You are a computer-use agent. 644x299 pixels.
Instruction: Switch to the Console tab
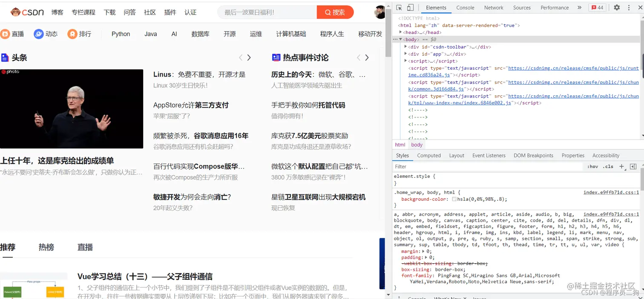[465, 8]
